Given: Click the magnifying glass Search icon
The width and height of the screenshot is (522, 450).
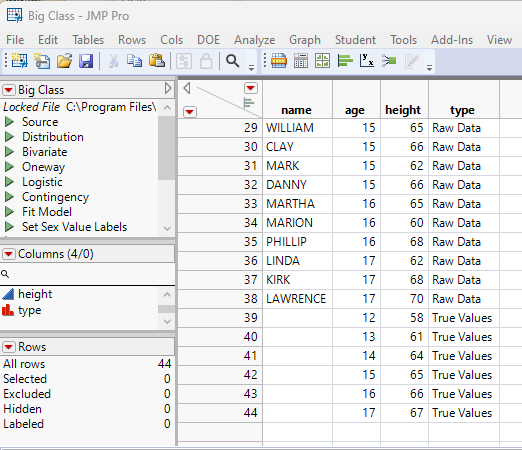Looking at the screenshot, I should pyautogui.click(x=232, y=61).
